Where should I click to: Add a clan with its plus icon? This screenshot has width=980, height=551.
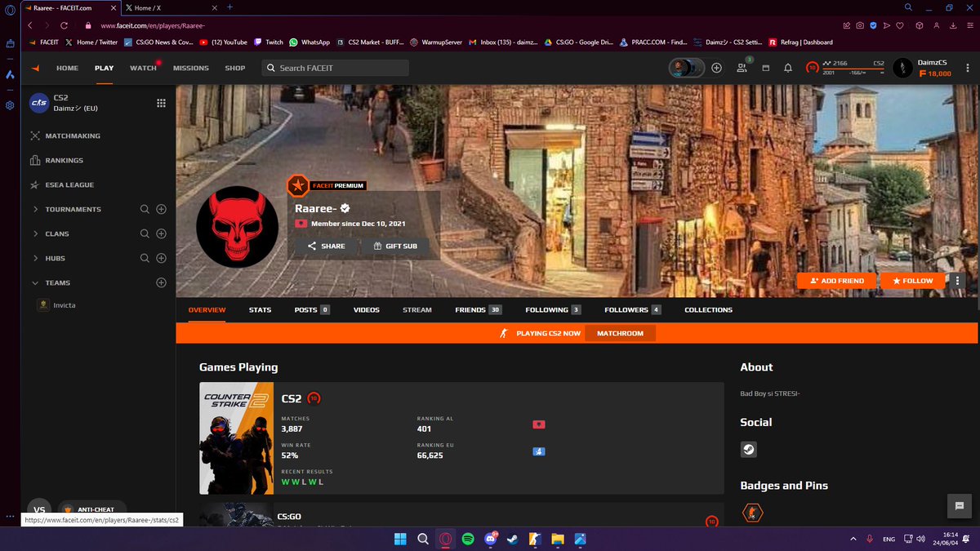[161, 233]
